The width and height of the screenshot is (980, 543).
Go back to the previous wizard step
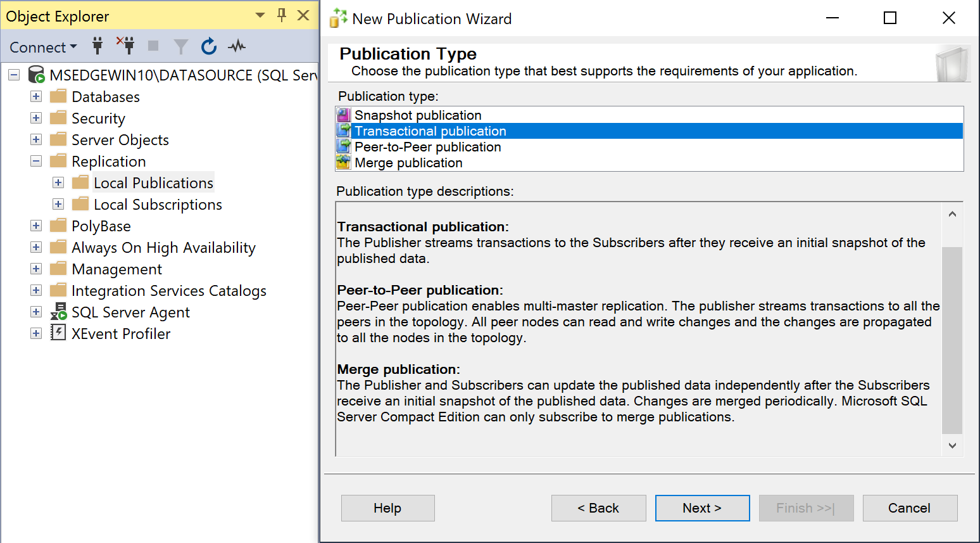click(598, 508)
